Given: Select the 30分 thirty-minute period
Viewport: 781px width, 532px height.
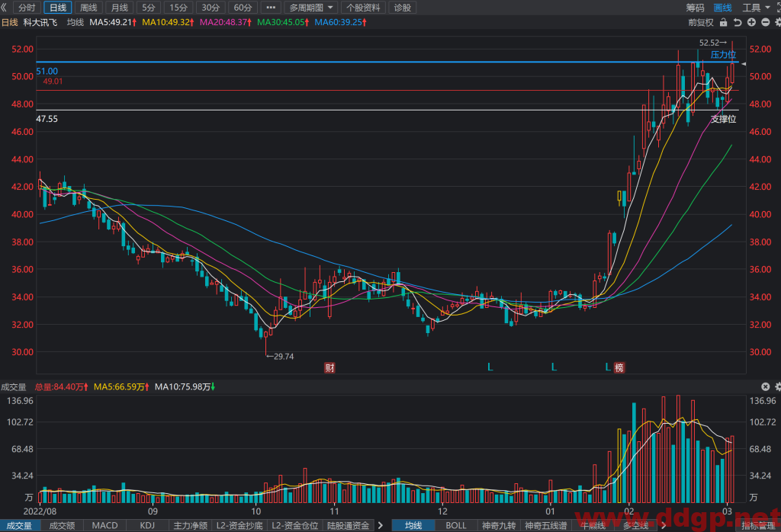Looking at the screenshot, I should click(211, 8).
